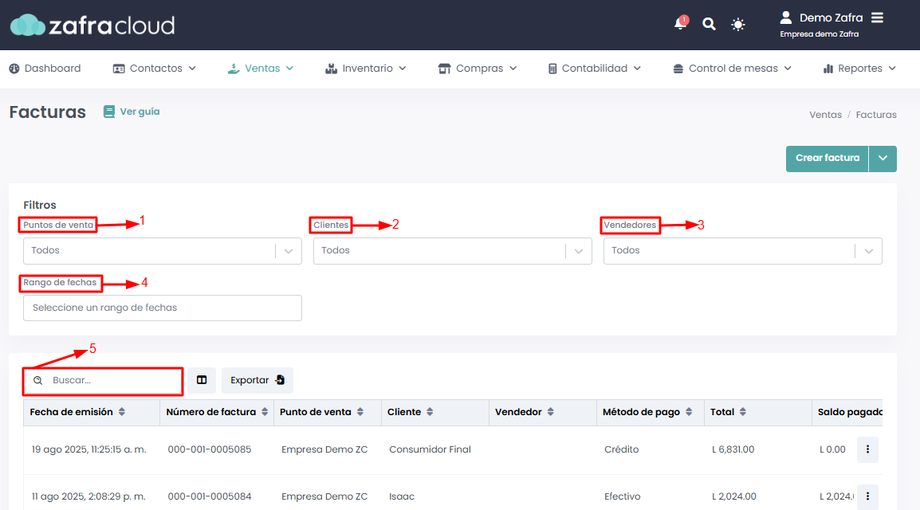Screen dimensions: 920x510
Task: Open the Contabilidad menu
Action: [594, 68]
